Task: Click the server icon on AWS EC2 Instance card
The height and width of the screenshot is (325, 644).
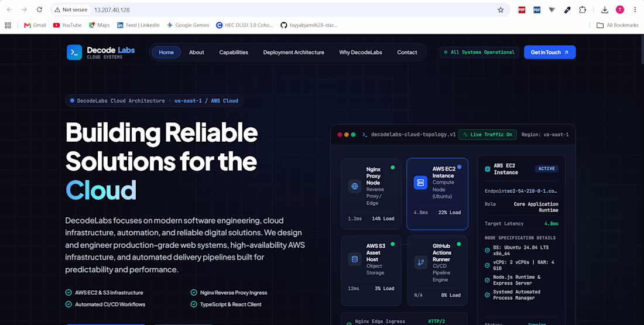Action: coord(420,183)
